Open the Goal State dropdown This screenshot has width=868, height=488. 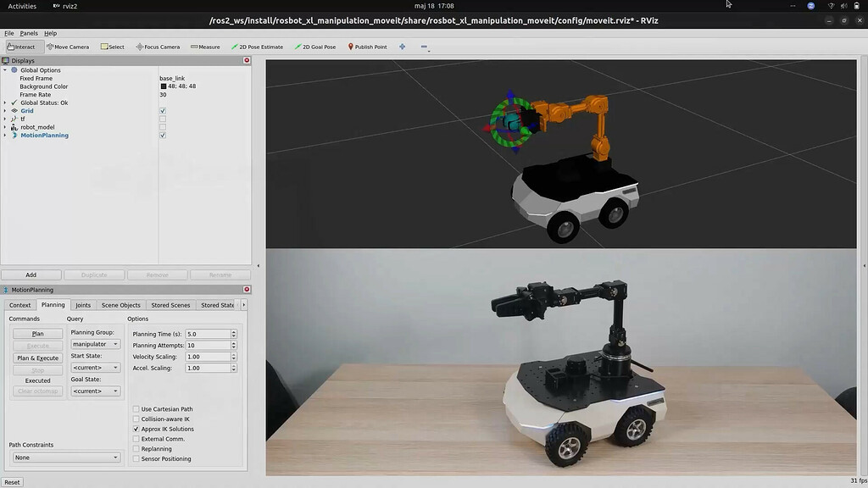pos(95,391)
